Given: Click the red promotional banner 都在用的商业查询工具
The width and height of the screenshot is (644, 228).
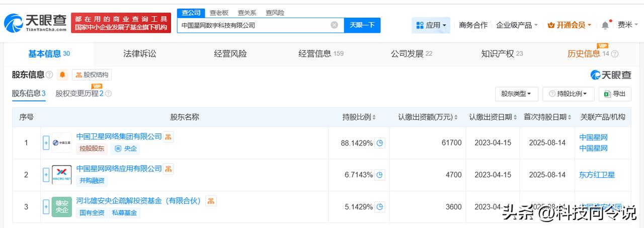Looking at the screenshot, I should 121,23.
